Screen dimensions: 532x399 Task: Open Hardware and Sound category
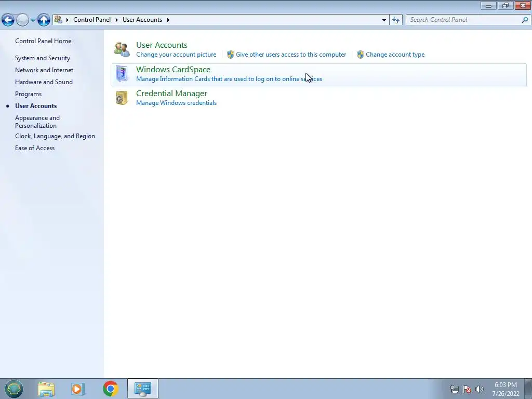click(x=44, y=82)
